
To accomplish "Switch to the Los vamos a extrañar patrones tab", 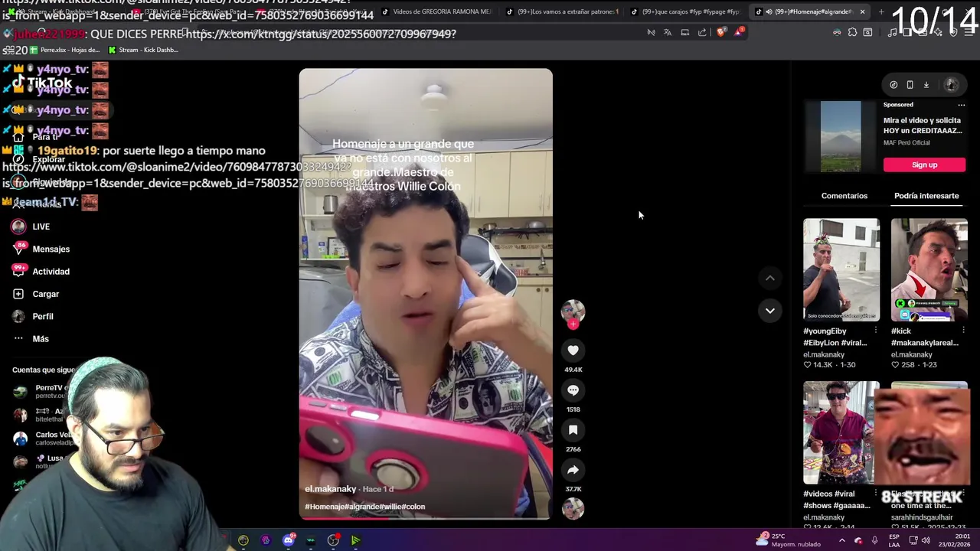I will pyautogui.click(x=561, y=11).
